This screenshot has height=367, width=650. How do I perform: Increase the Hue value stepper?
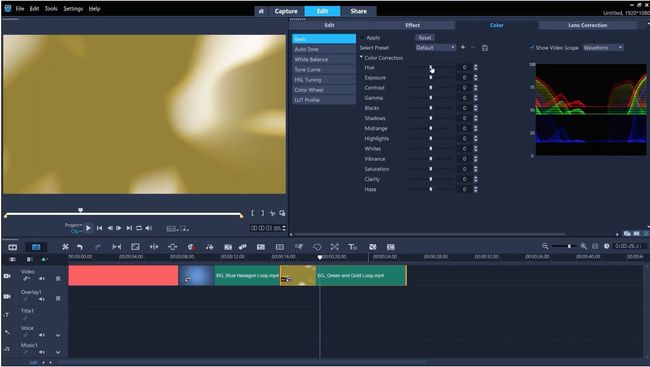click(x=475, y=66)
